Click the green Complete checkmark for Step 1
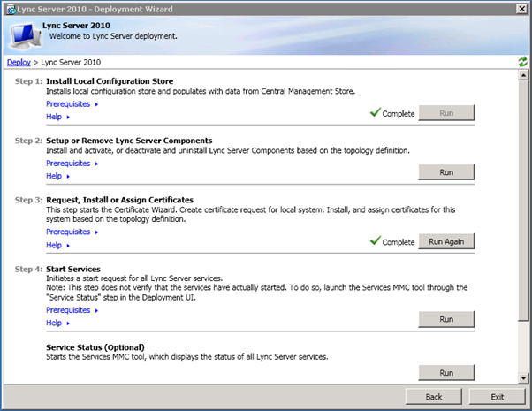This screenshot has width=532, height=411. [376, 113]
